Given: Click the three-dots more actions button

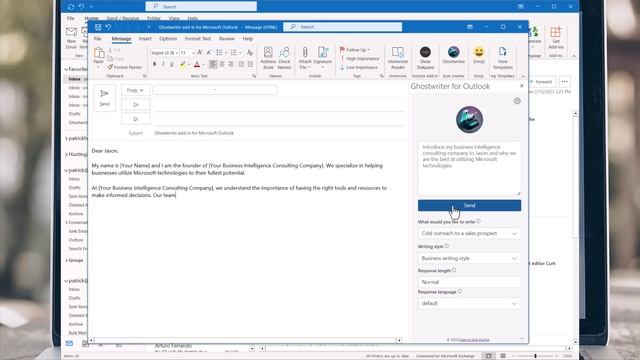Looking at the screenshot, I should coord(564,82).
